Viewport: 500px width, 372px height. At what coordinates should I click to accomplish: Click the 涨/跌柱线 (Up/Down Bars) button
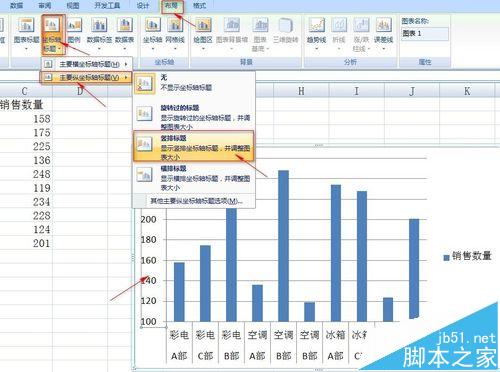pos(361,34)
